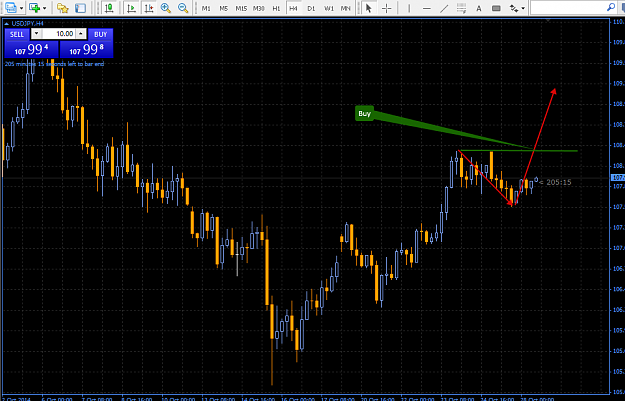The width and height of the screenshot is (625, 401).
Task: Switch chart to the W1 timeframe
Action: point(329,8)
